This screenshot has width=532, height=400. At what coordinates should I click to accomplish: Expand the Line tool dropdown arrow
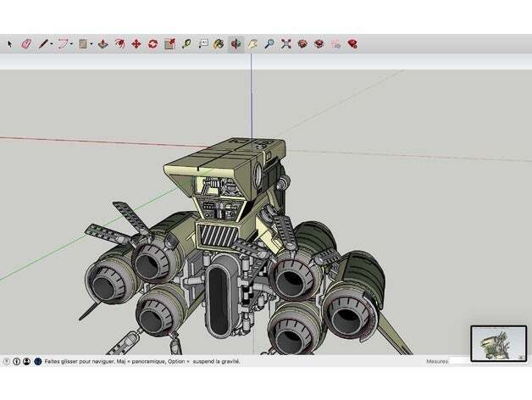coord(52,43)
